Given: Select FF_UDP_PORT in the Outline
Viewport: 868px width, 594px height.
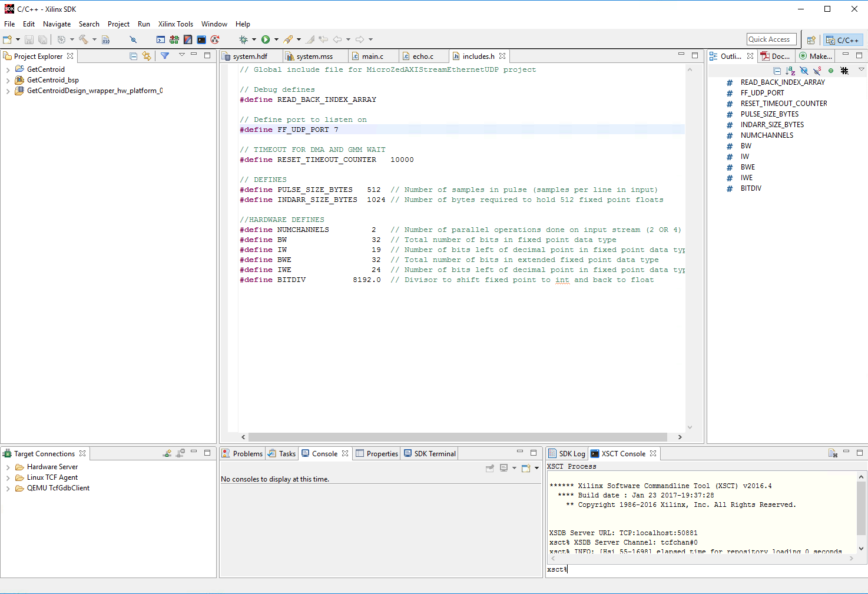Looking at the screenshot, I should coord(762,93).
